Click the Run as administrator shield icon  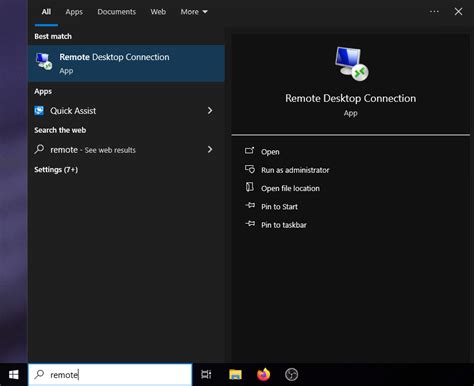click(x=250, y=169)
